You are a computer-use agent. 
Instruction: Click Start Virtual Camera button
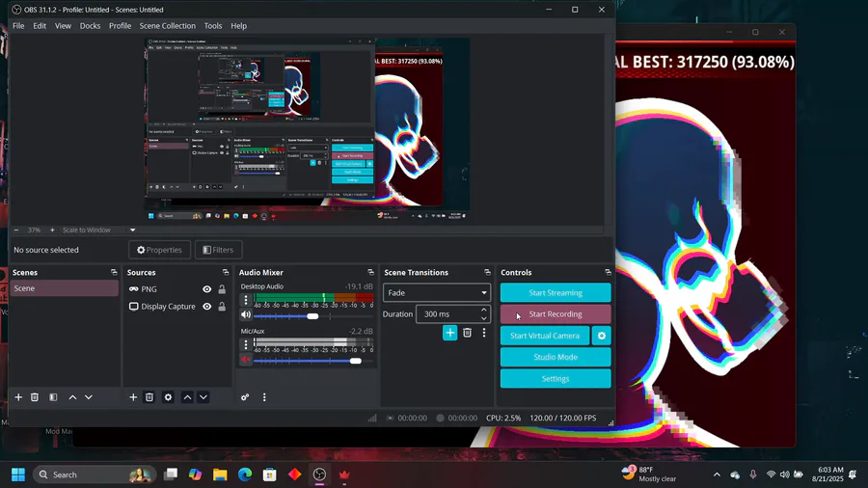point(545,336)
